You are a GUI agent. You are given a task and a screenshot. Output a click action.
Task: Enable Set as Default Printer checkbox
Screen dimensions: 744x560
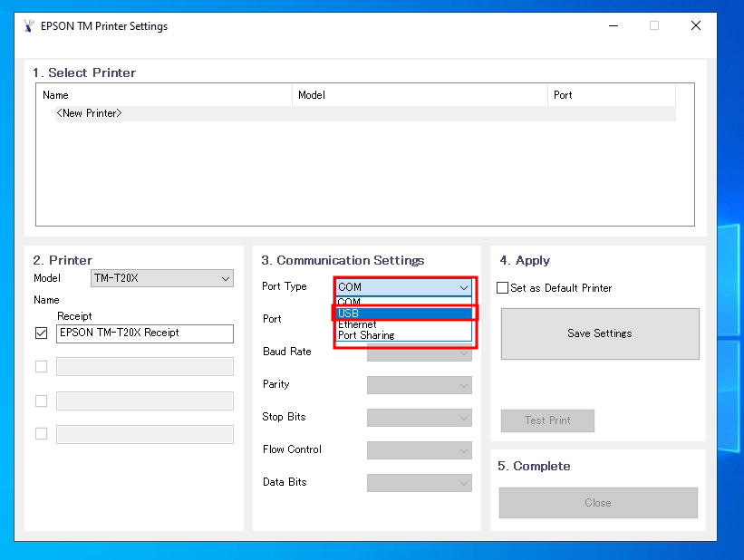[x=503, y=288]
